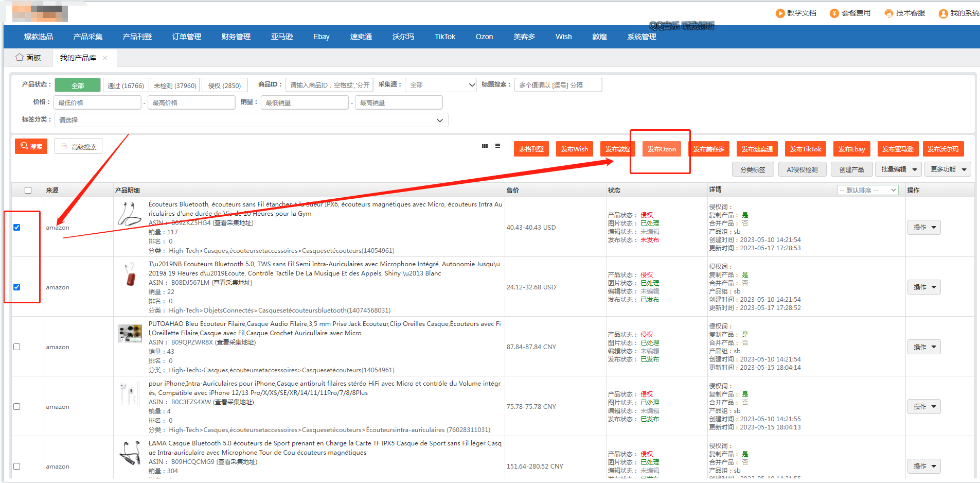Open the 标签分类 dropdown

(x=251, y=120)
